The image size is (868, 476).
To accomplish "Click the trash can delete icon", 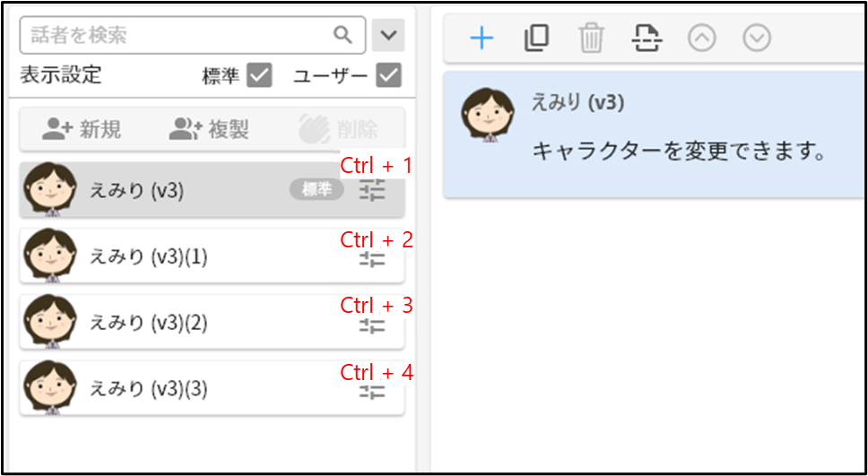I will click(x=591, y=39).
